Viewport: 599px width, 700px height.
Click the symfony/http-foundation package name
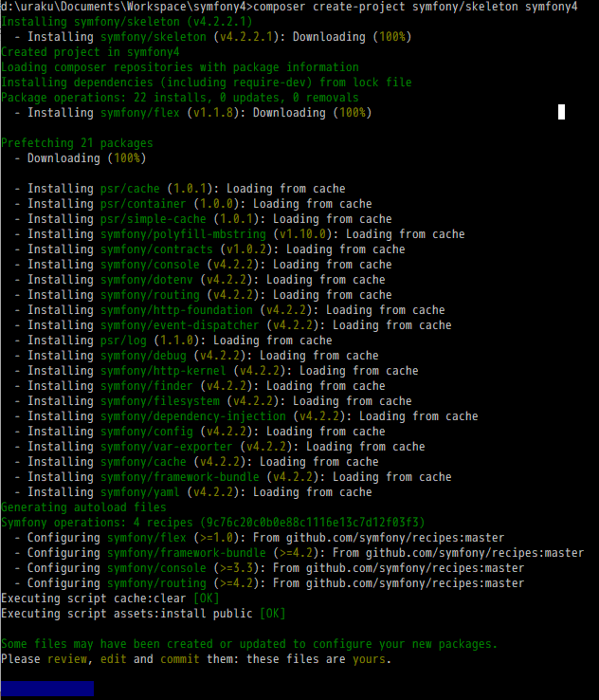point(176,310)
